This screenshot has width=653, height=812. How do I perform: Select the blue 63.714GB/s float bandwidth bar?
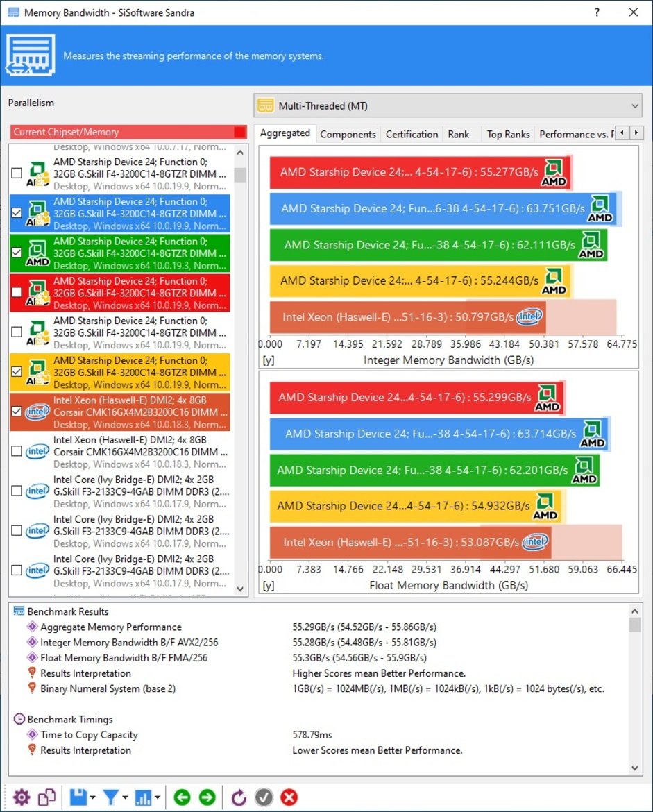tap(440, 434)
